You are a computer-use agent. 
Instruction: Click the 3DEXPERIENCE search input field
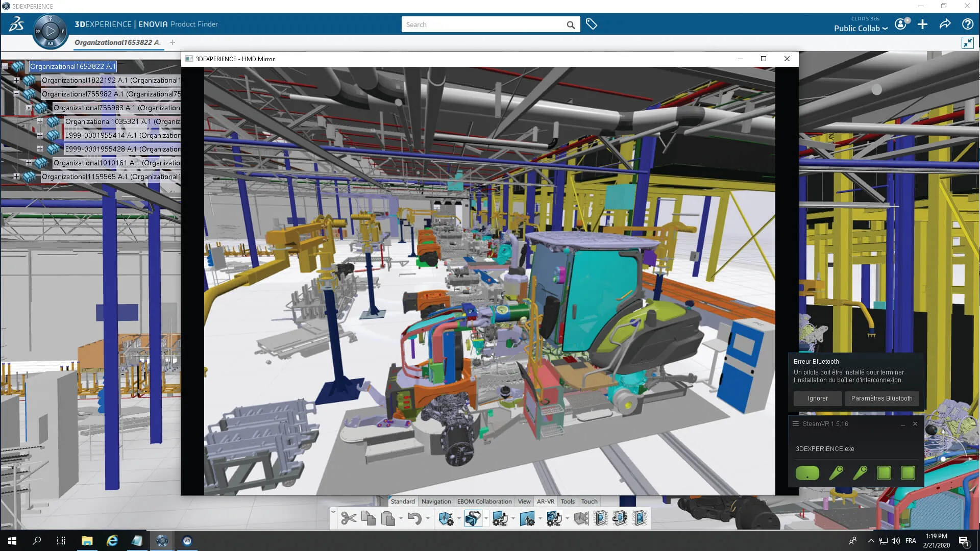[487, 24]
